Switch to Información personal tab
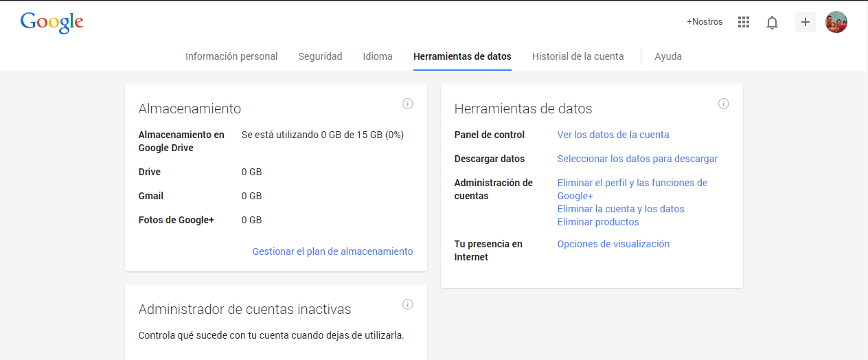The image size is (868, 360). pyautogui.click(x=231, y=56)
